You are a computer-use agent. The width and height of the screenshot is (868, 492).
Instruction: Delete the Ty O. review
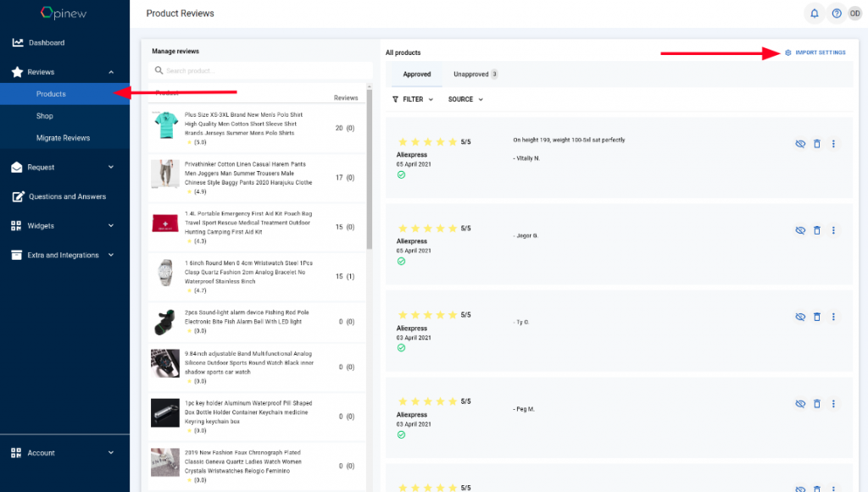pos(816,317)
